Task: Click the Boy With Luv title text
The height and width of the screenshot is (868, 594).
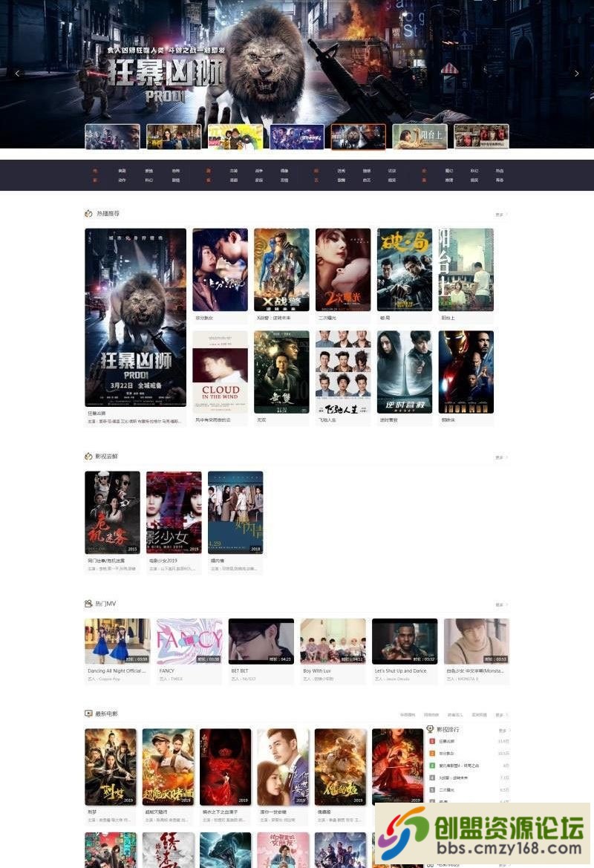Action: click(x=316, y=671)
